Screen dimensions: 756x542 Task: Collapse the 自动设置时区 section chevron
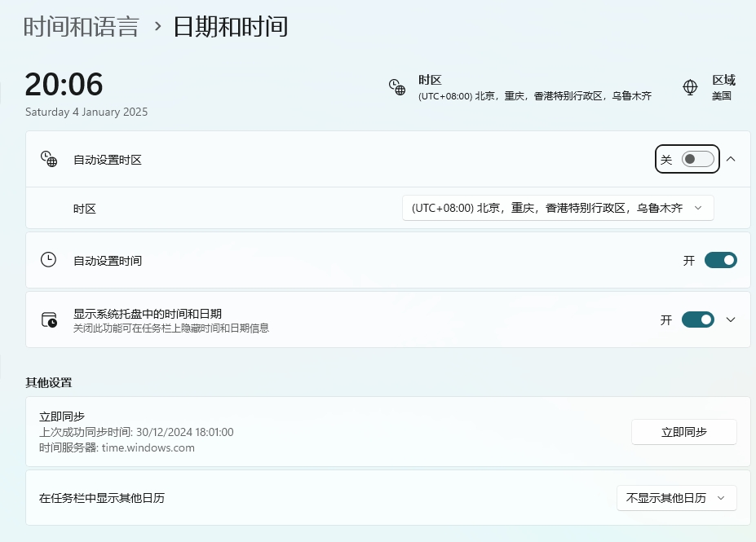pyautogui.click(x=731, y=160)
